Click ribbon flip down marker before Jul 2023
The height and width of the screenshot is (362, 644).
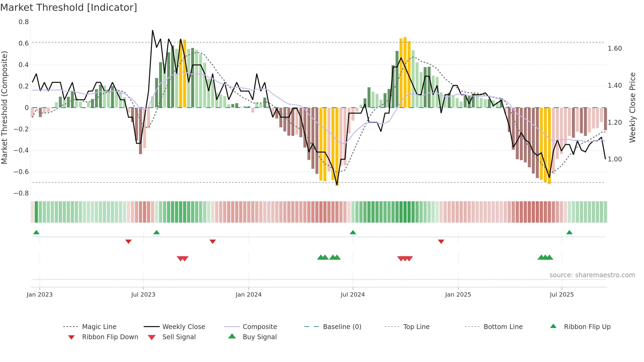129,242
